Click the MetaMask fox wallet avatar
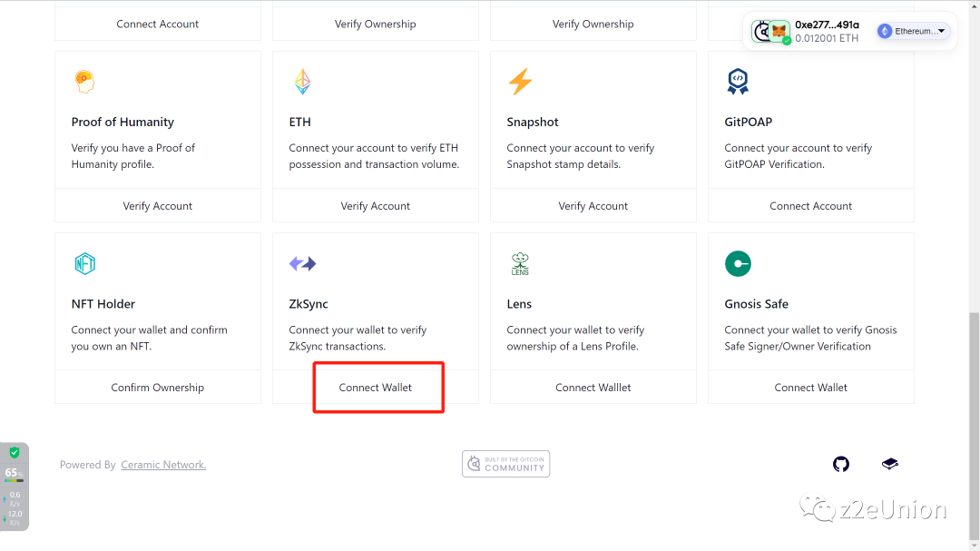Image resolution: width=980 pixels, height=551 pixels. [x=779, y=32]
